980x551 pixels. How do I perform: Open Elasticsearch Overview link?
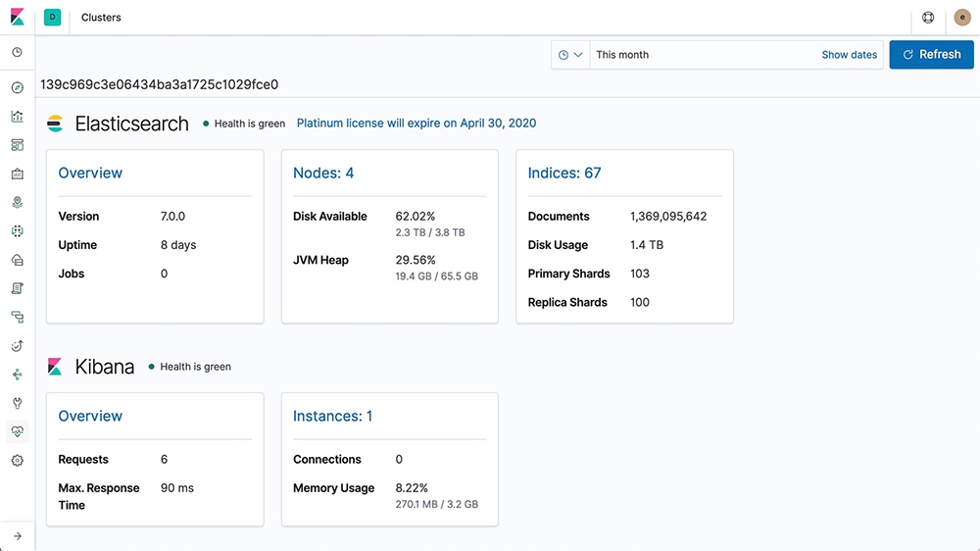click(90, 173)
